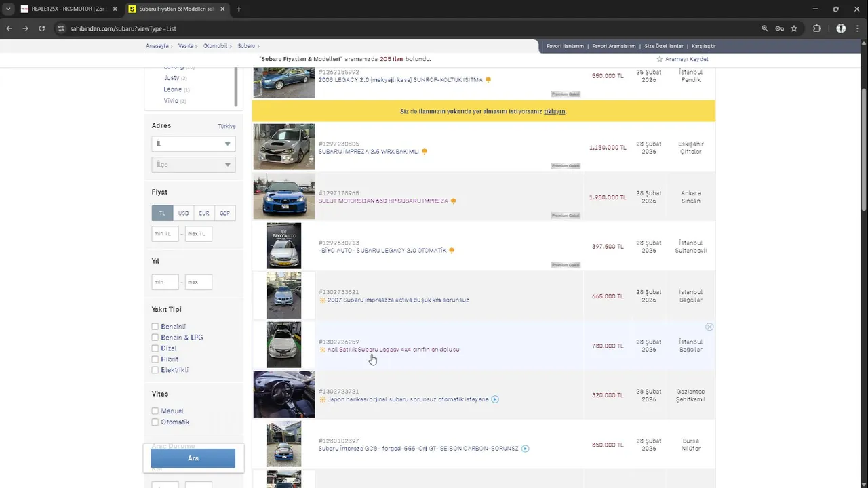
Task: Select GBP currency toggle
Action: (224, 213)
